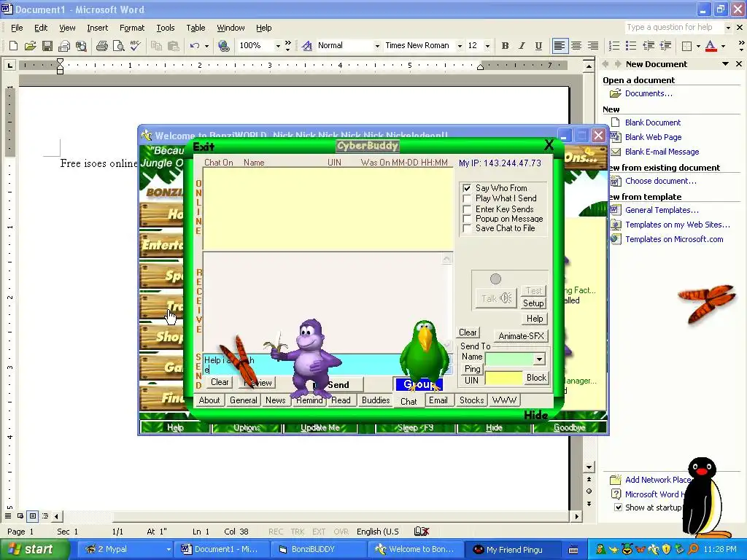This screenshot has height=560, width=747.
Task: Open the File menu in Word
Action: 17,28
